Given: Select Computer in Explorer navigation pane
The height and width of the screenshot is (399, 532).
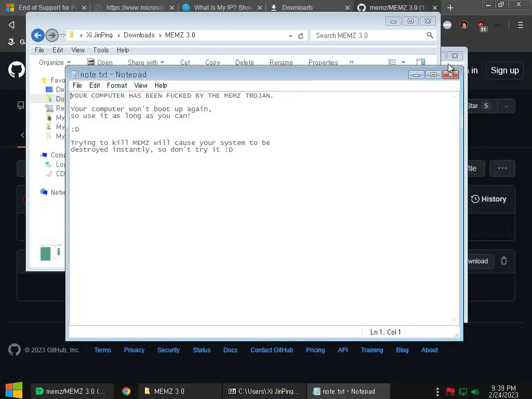Looking at the screenshot, I should click(x=53, y=155).
